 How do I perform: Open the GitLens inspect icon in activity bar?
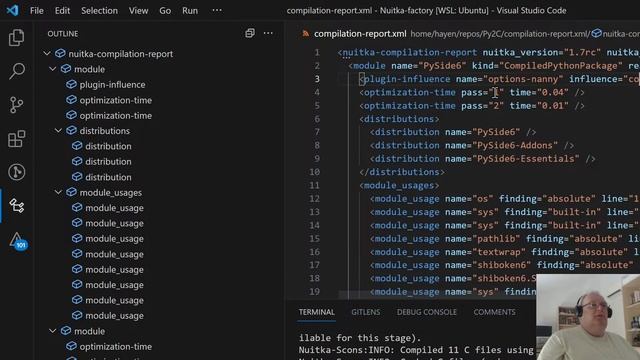[16, 172]
